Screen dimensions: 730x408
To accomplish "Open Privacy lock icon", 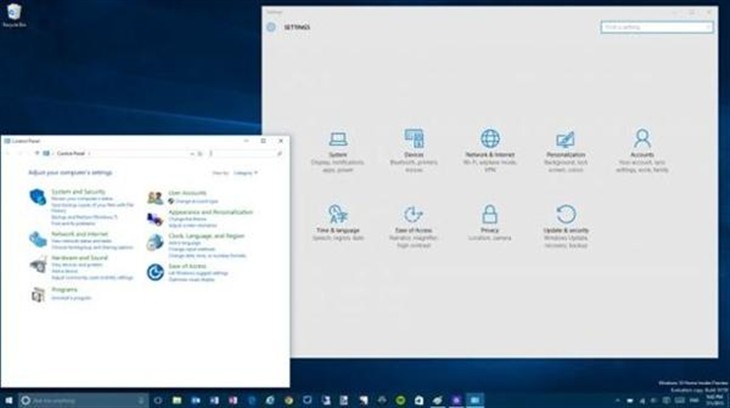I will point(490,214).
